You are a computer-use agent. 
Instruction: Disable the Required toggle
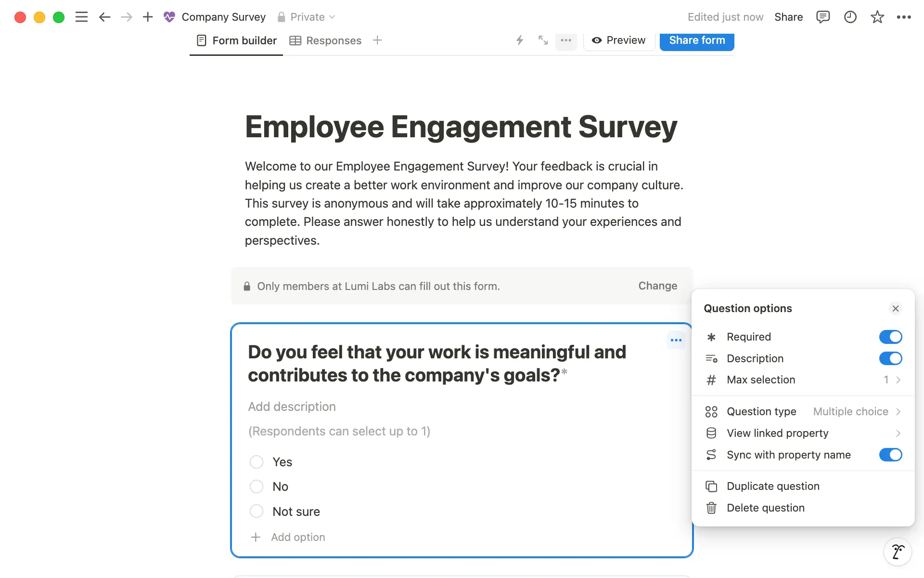click(890, 337)
